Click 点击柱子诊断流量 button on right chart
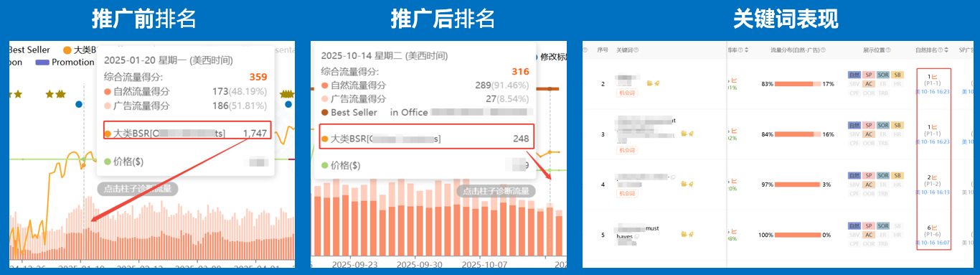The image size is (980, 275). [x=496, y=191]
